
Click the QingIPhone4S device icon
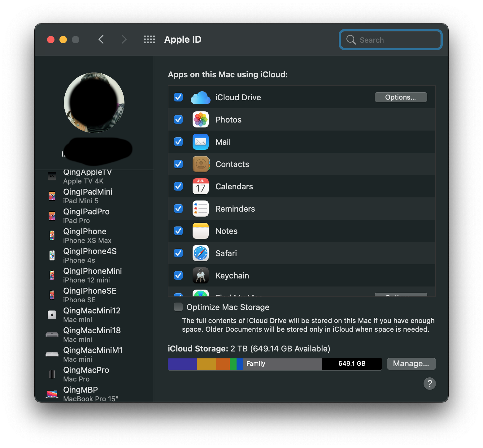pos(52,255)
